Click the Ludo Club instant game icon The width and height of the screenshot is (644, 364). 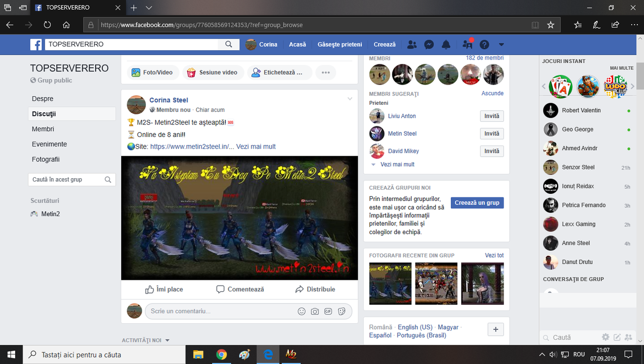pos(616,87)
